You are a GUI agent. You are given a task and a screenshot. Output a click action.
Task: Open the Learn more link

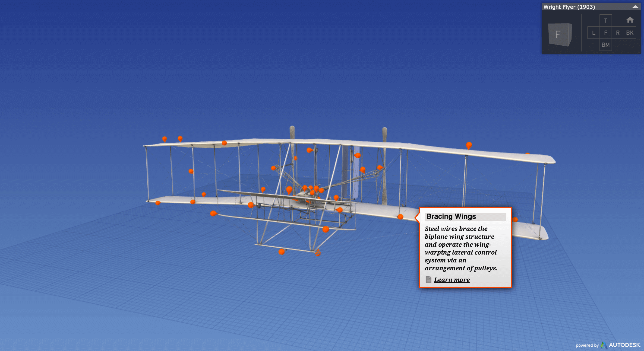(x=451, y=280)
